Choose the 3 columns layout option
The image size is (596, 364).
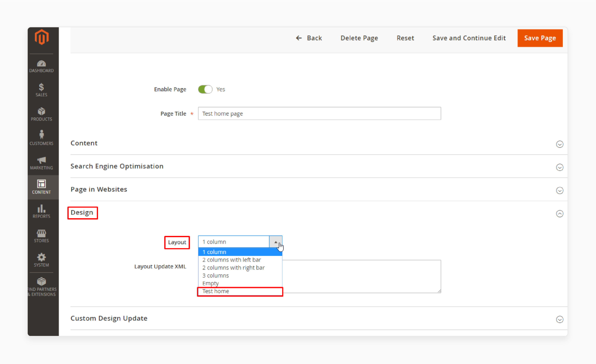(x=240, y=276)
